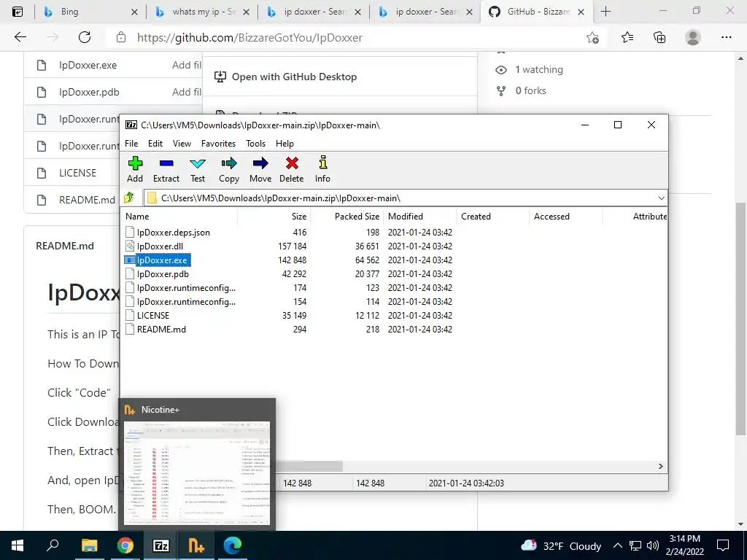Click the IpDoxxer.dll file icon
Viewport: 747px width, 560px height.
130,246
